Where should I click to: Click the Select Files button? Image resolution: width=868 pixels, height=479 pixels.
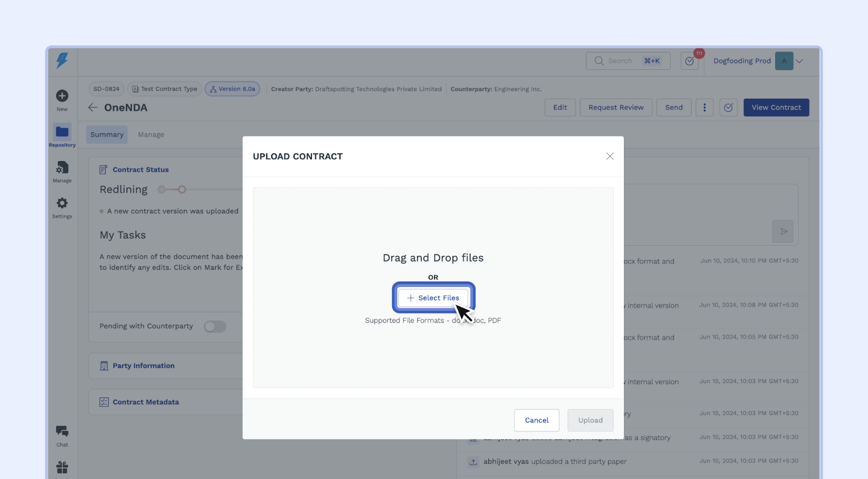(x=433, y=298)
